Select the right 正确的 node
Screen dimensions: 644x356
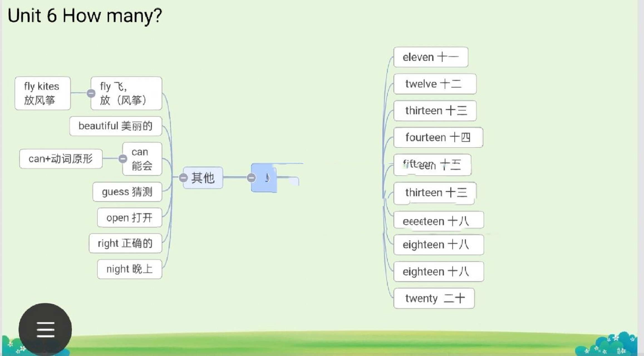125,243
